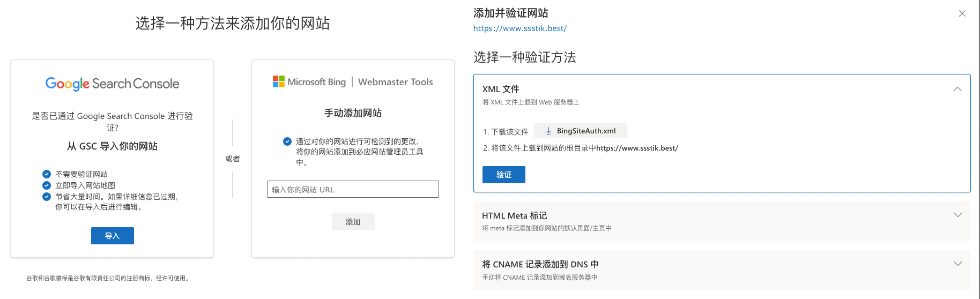This screenshot has height=299, width=980.
Task: Click the Google Search Console logo
Action: tap(112, 84)
